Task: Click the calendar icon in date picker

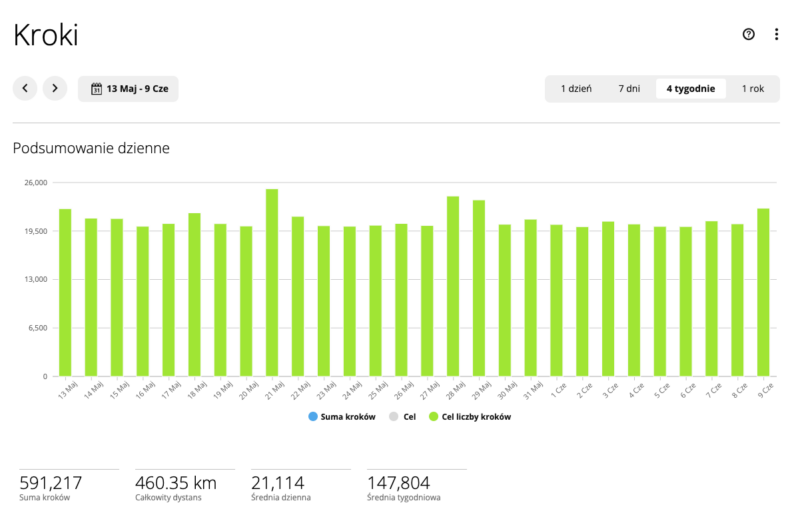Action: [96, 89]
